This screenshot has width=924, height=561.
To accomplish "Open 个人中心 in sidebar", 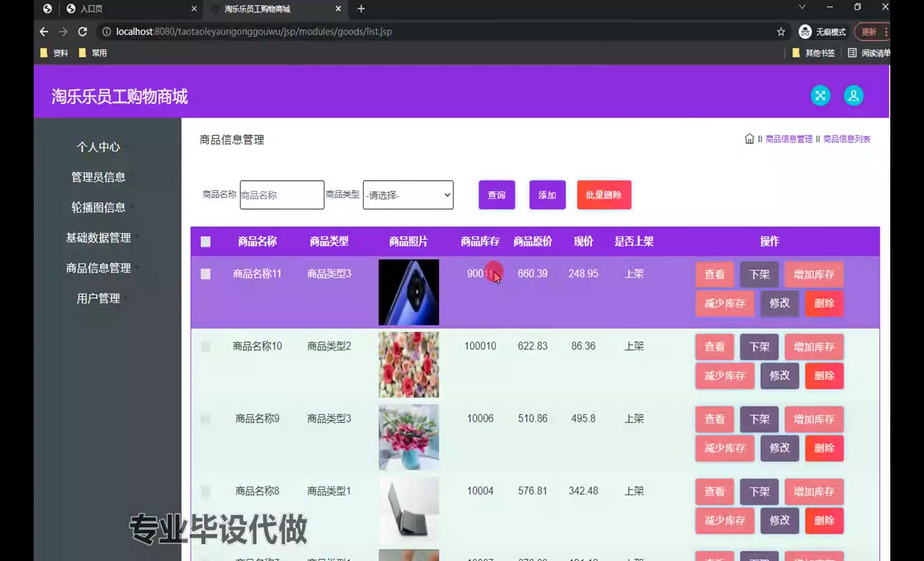I will tap(99, 147).
